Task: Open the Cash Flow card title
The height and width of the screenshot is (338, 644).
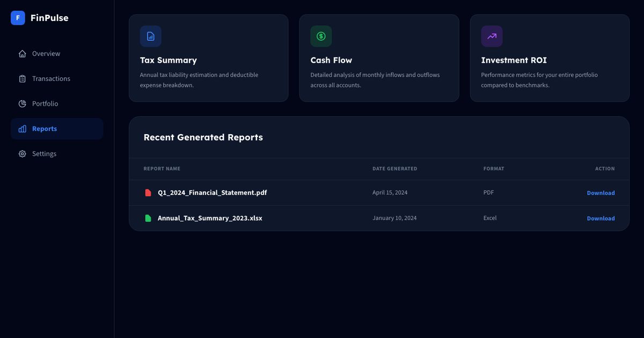Action: point(331,60)
